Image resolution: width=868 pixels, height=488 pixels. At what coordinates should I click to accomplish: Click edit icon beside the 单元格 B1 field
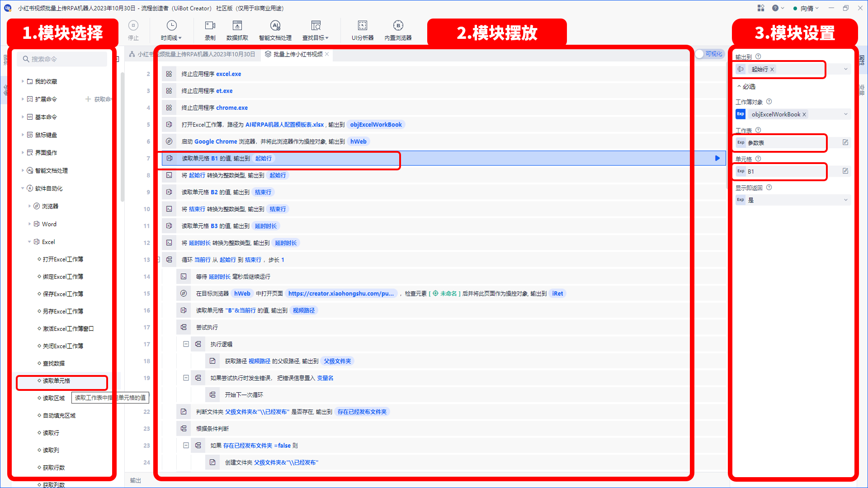845,171
